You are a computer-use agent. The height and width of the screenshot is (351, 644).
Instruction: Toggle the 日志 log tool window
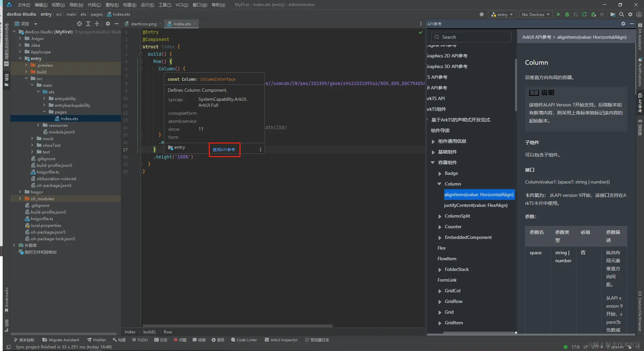161,340
